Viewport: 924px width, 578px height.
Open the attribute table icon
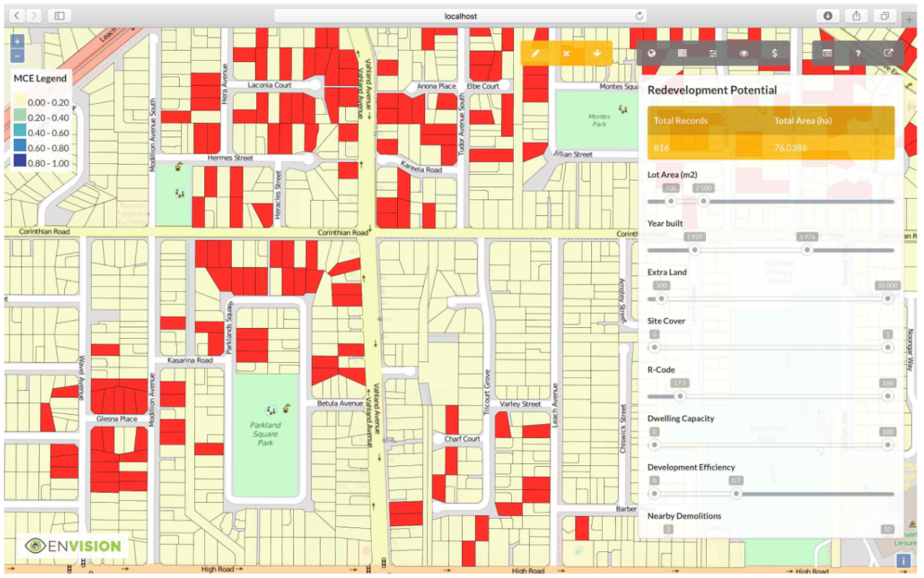682,53
